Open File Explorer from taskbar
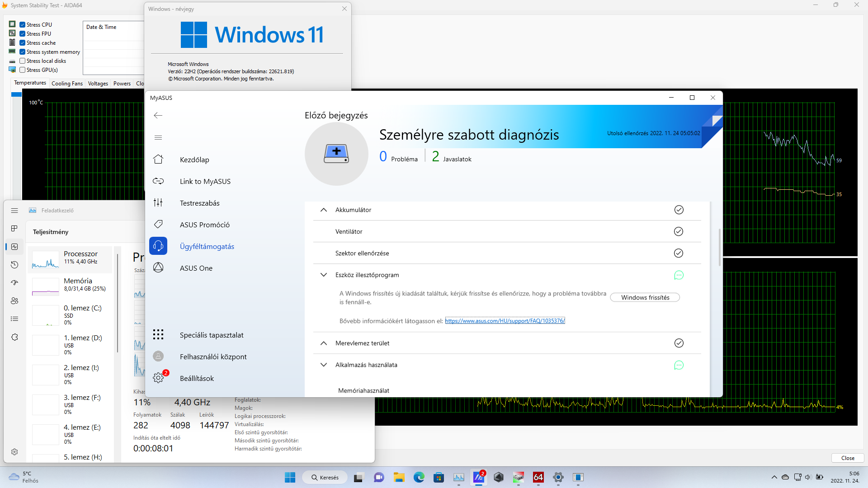 point(399,477)
